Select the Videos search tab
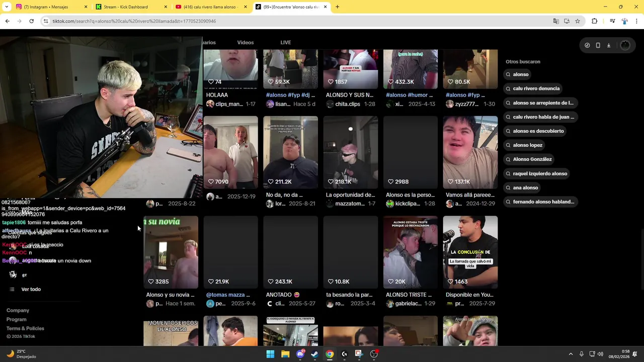644x362 pixels. [246, 42]
